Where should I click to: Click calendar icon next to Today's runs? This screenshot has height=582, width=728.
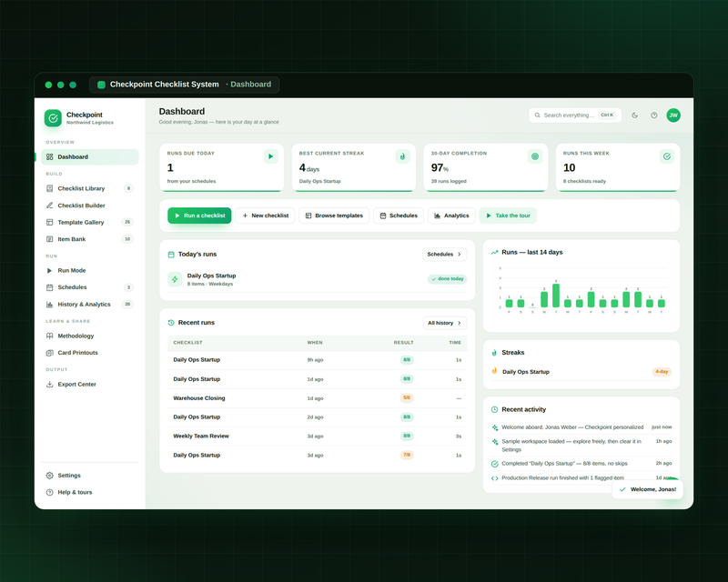click(x=171, y=255)
